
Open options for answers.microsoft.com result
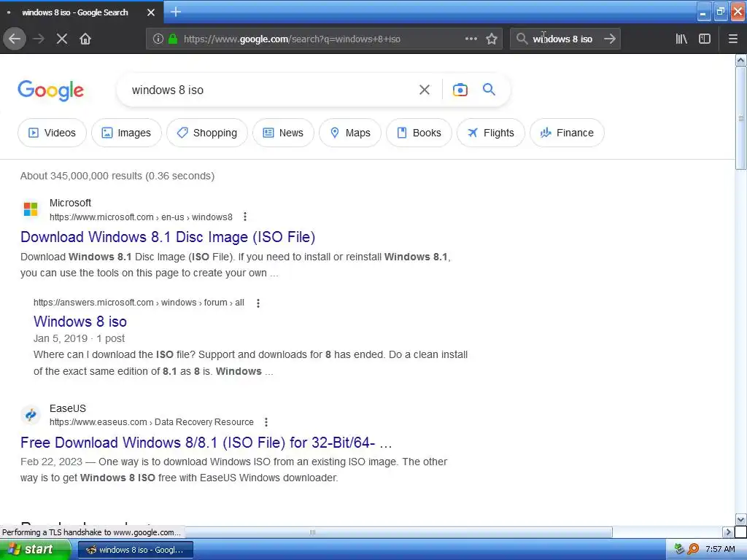click(258, 303)
